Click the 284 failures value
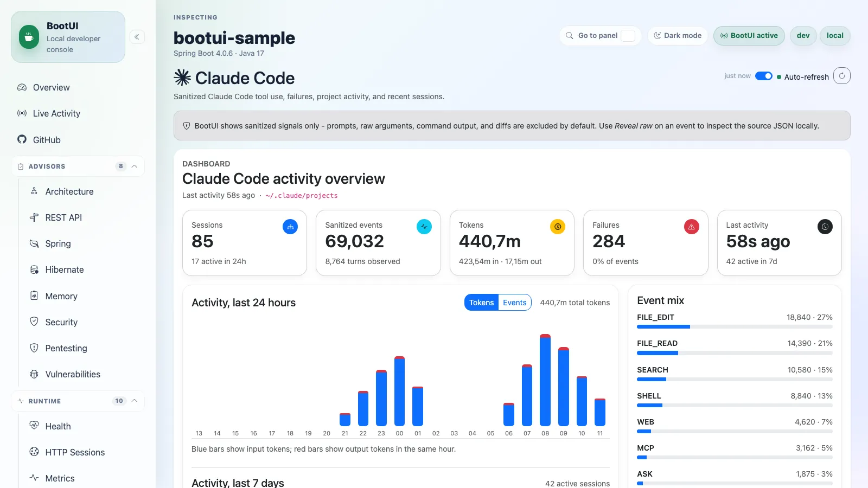Screen dimensions: 868x488 point(609,241)
